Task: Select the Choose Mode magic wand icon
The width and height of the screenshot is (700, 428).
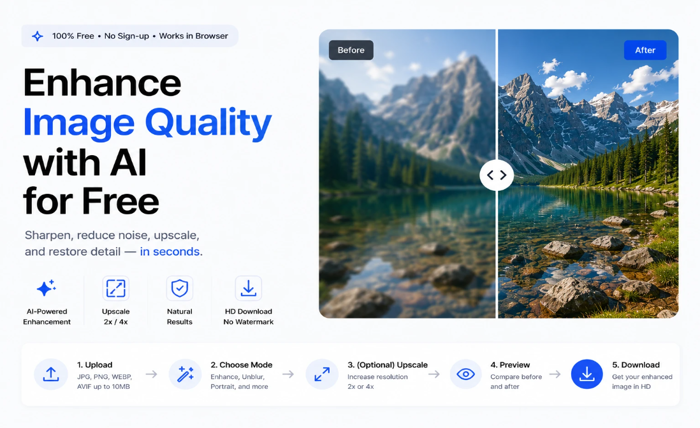Action: (x=185, y=374)
